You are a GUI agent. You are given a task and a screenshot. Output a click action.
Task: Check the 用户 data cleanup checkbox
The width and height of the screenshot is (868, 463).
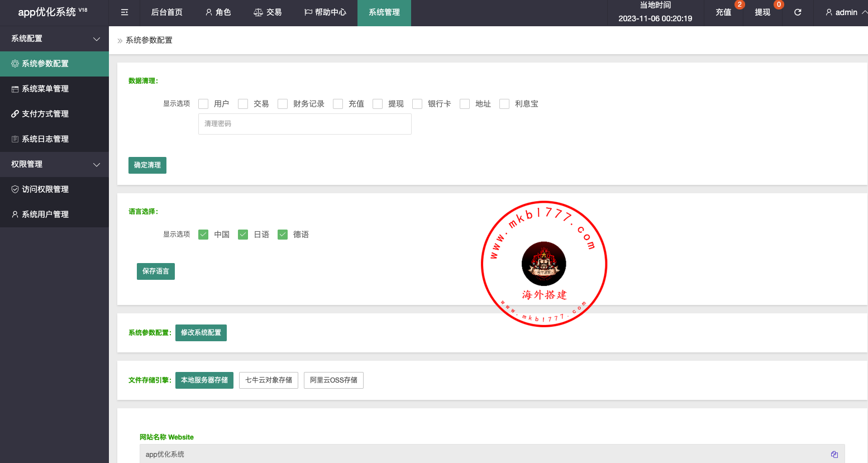click(x=203, y=104)
